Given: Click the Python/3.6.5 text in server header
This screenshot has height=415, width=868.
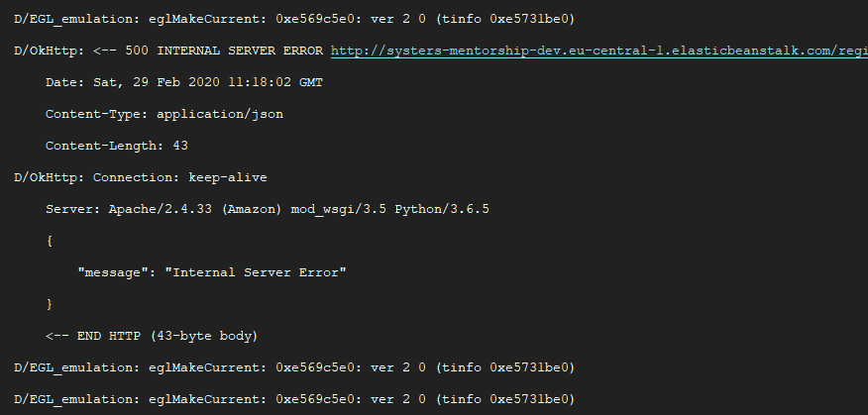Looking at the screenshot, I should [442, 209].
